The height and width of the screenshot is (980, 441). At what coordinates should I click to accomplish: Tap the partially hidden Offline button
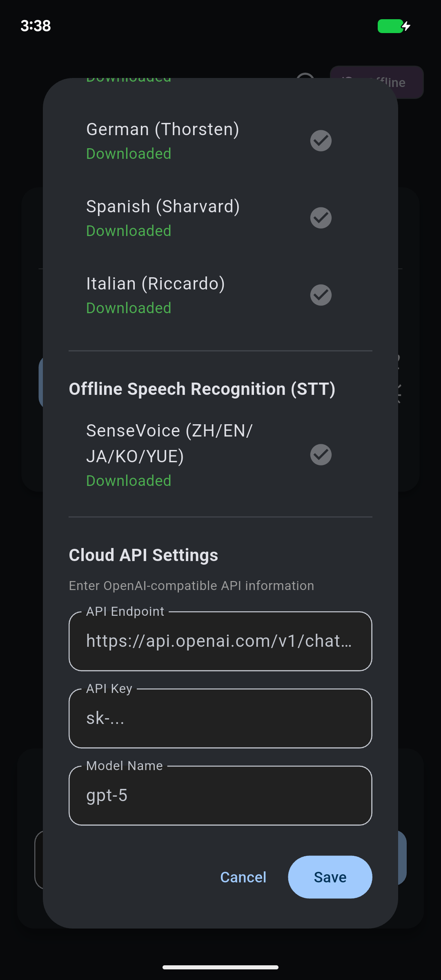(408, 82)
